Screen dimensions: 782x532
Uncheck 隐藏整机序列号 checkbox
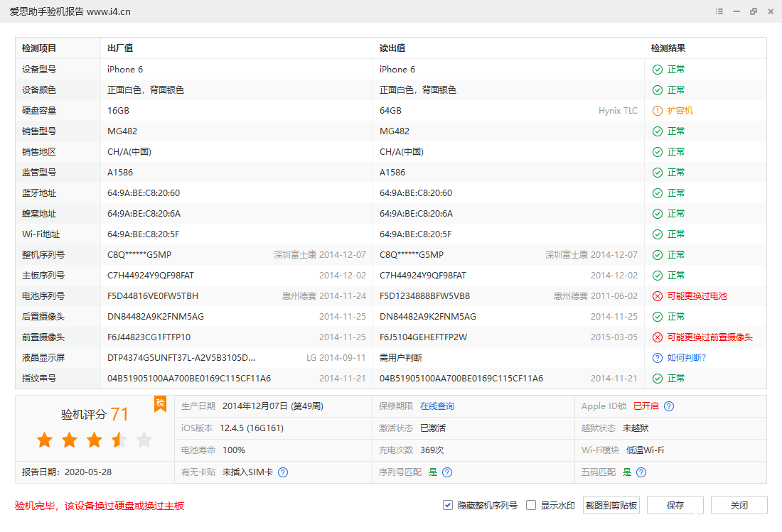click(x=447, y=505)
